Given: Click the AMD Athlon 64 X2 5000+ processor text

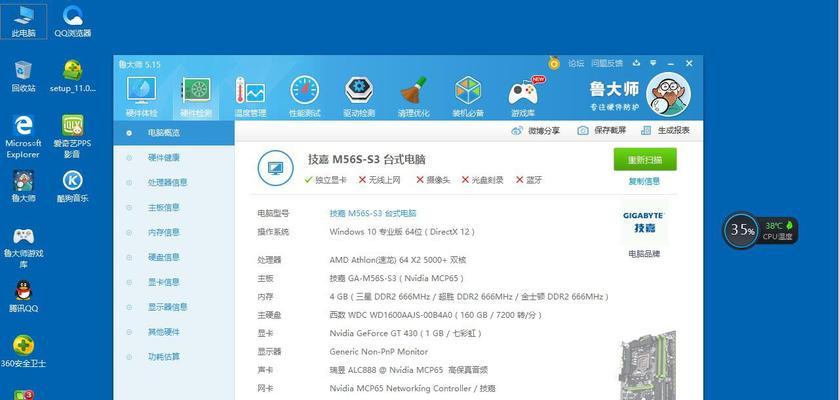Looking at the screenshot, I should tap(398, 260).
